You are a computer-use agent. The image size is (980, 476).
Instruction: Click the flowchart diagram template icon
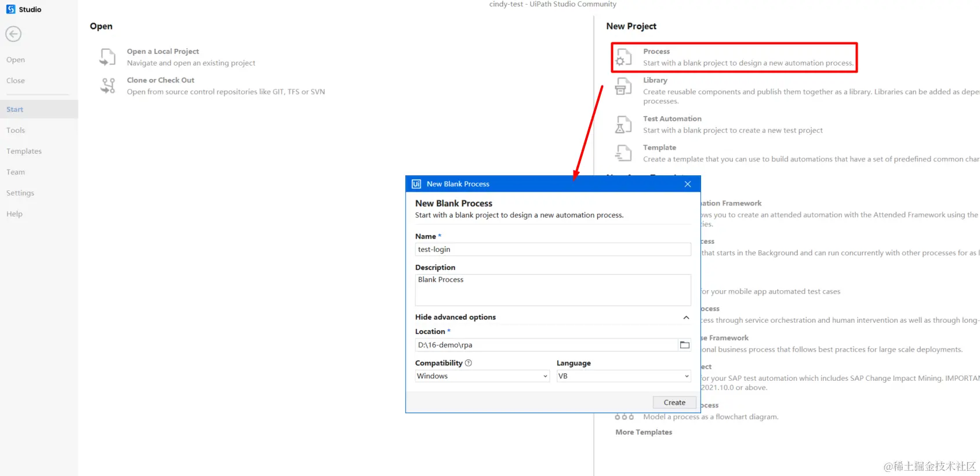coord(624,417)
